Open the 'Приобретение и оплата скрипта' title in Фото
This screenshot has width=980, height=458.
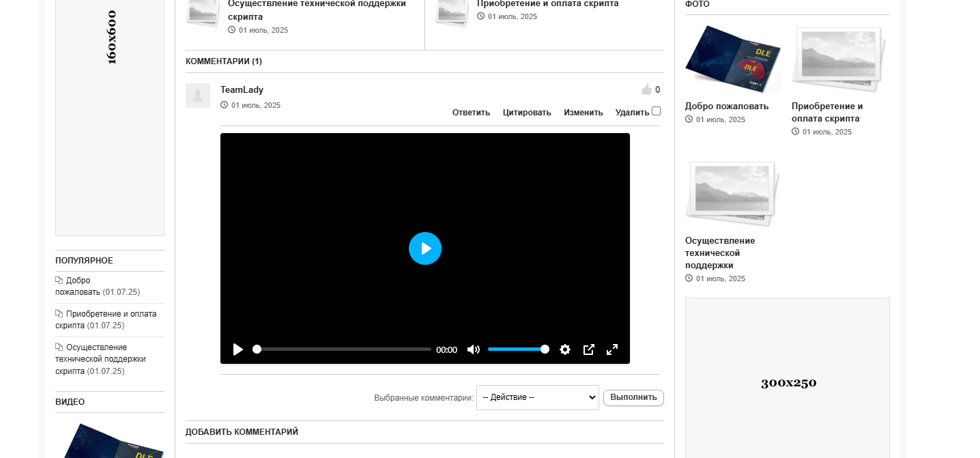click(x=827, y=113)
